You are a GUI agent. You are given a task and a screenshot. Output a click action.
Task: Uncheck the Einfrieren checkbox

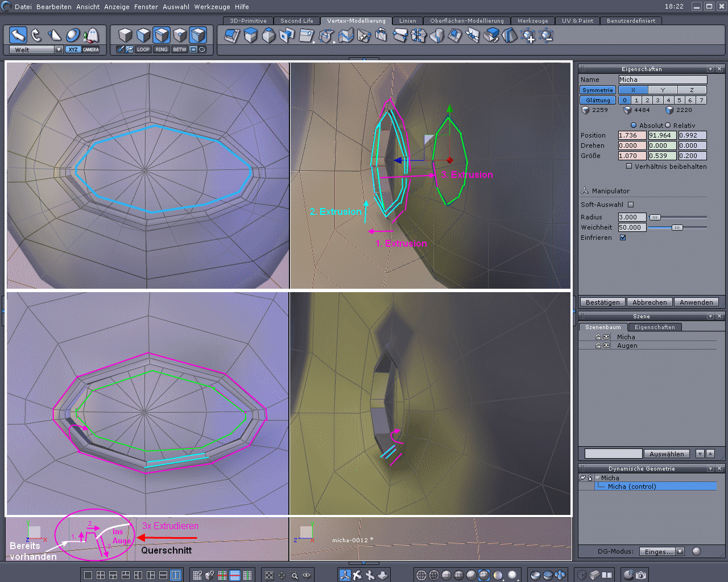click(623, 238)
